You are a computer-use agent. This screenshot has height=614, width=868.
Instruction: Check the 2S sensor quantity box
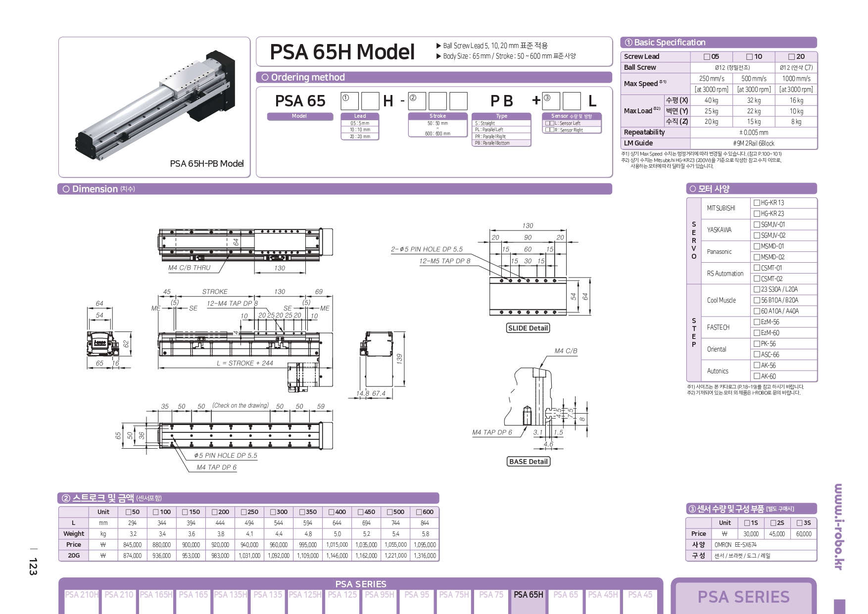(x=773, y=523)
